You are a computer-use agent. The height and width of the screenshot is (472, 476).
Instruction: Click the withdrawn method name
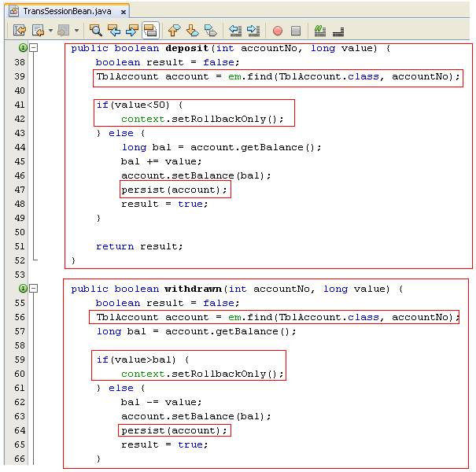(x=193, y=289)
